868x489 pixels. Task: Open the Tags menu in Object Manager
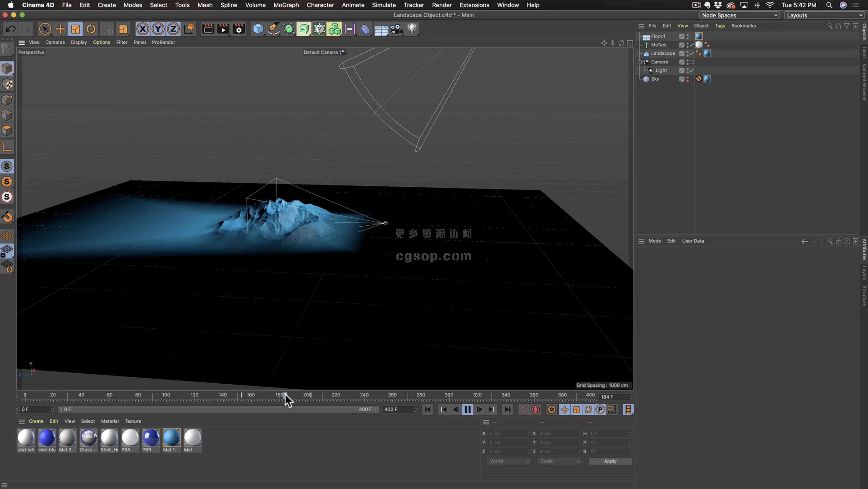pos(720,26)
